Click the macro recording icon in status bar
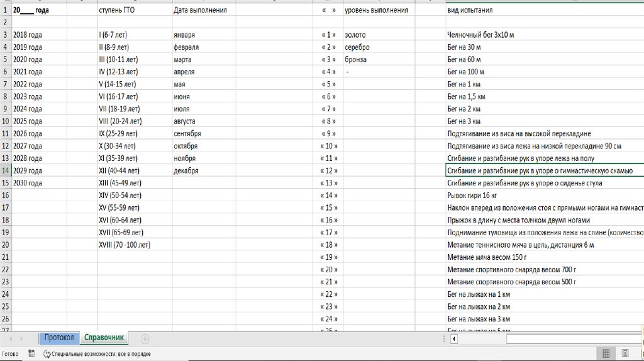 pos(31,354)
